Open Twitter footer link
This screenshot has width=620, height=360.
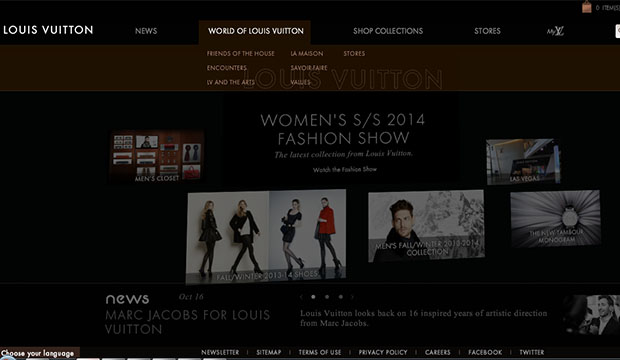point(532,352)
